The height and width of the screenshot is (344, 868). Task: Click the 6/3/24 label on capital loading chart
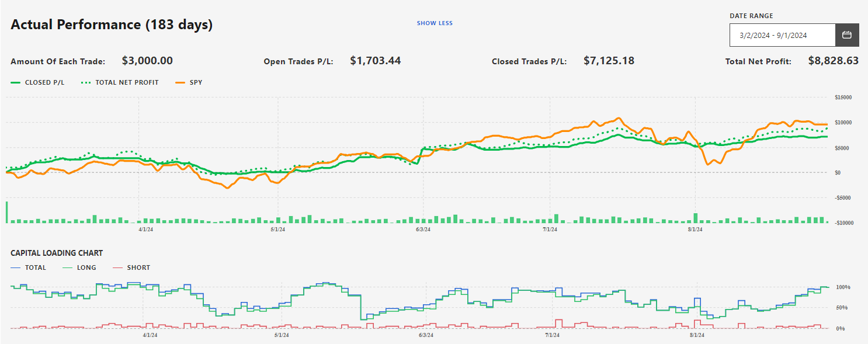tap(426, 335)
